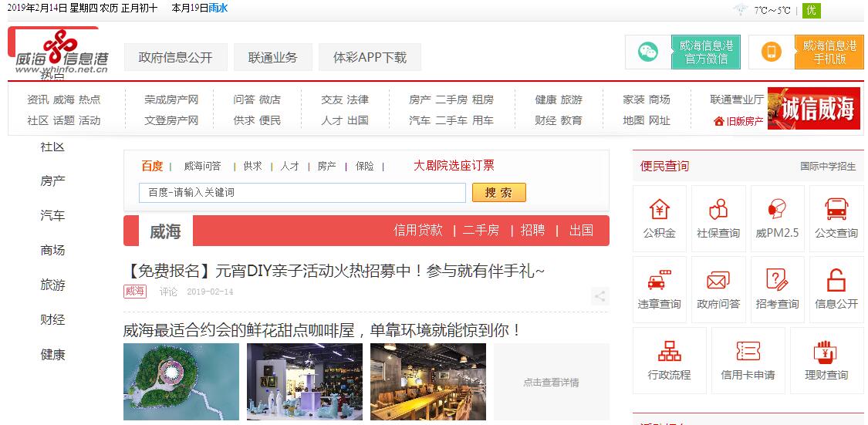Screen dimensions: 868x425
Task: Select the 信用卡申请 credit card icon
Action: (x=748, y=352)
